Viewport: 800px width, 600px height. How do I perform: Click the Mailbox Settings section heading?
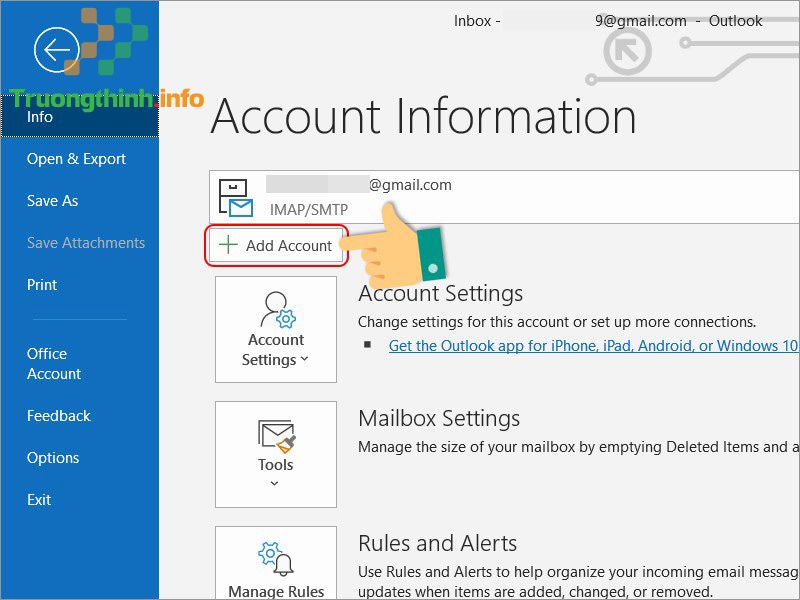point(439,418)
